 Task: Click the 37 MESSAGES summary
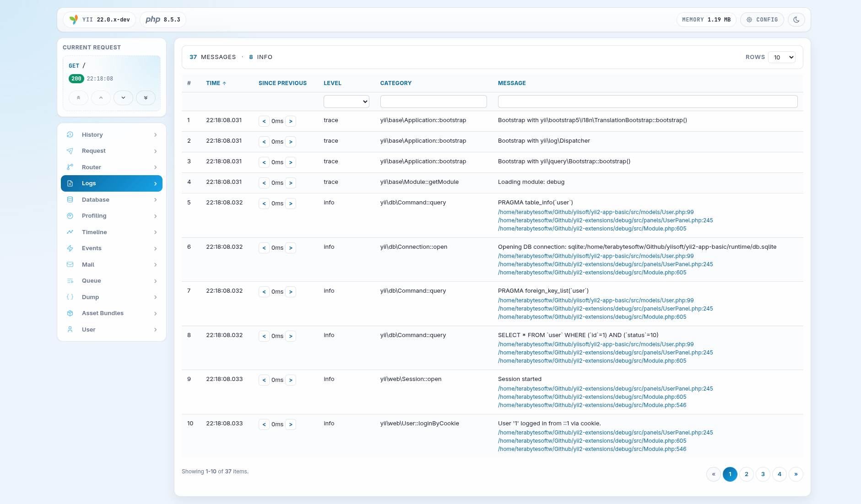pyautogui.click(x=212, y=57)
